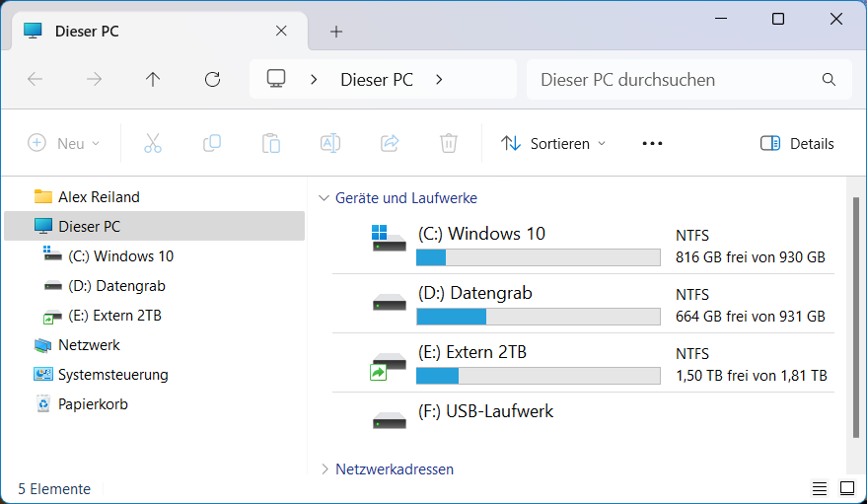Click the paste clipboard icon
Screen dimensions: 867x504
click(x=270, y=143)
